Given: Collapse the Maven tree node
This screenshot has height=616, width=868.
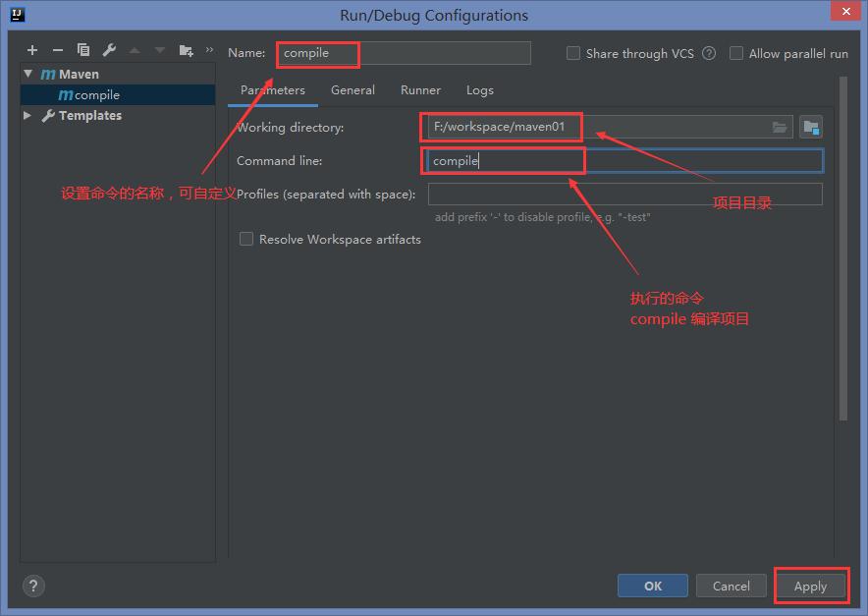Looking at the screenshot, I should click(27, 74).
